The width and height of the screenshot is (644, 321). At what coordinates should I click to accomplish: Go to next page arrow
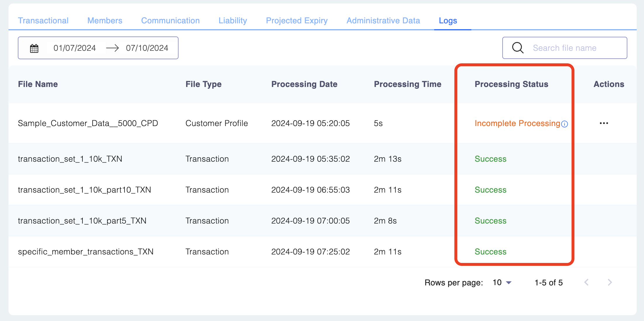[x=610, y=282]
